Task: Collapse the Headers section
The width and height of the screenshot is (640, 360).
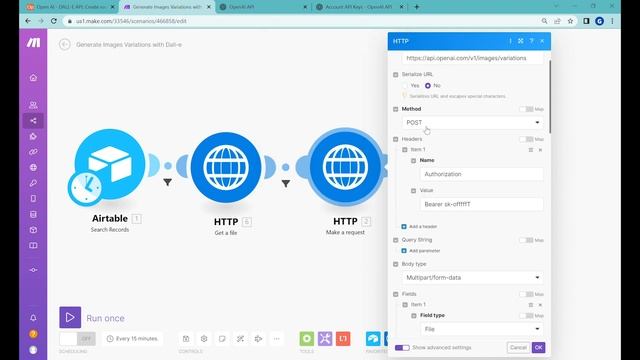Action: (396, 139)
